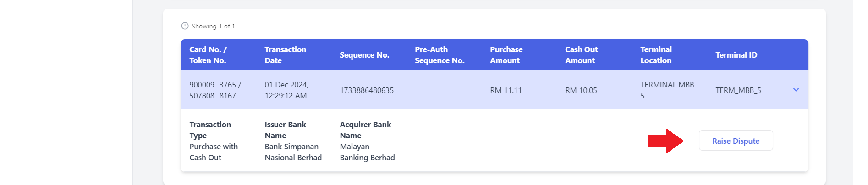Click the Sequence No. column header
This screenshot has height=185, width=868.
tap(364, 55)
